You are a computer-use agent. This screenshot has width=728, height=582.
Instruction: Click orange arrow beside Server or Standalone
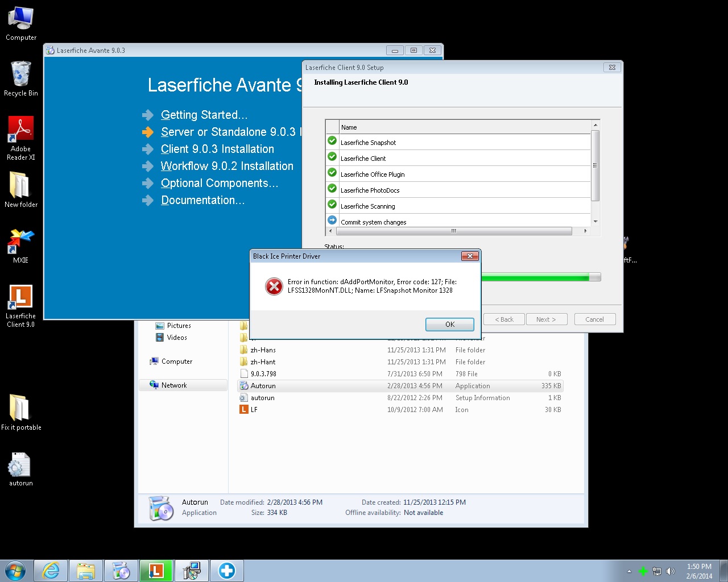pos(148,132)
